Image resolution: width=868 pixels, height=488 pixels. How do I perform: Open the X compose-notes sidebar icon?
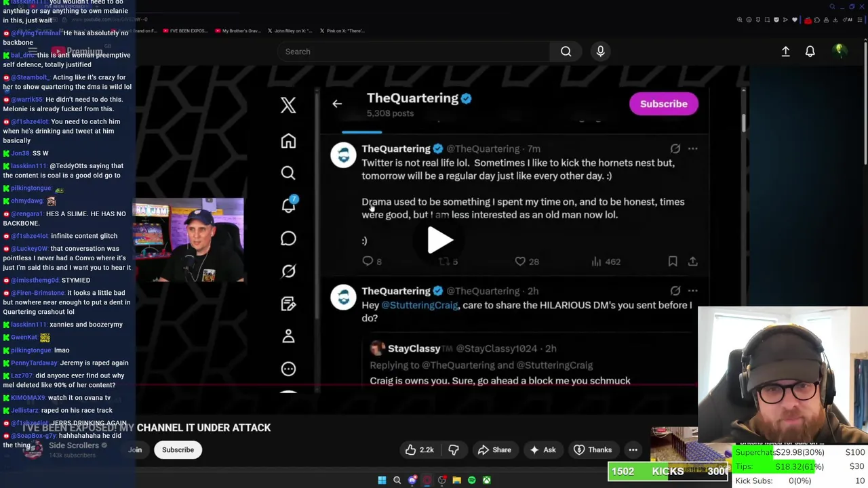pos(288,303)
